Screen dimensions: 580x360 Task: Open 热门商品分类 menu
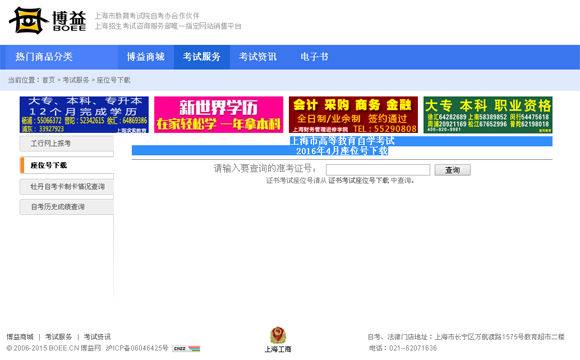pyautogui.click(x=44, y=57)
